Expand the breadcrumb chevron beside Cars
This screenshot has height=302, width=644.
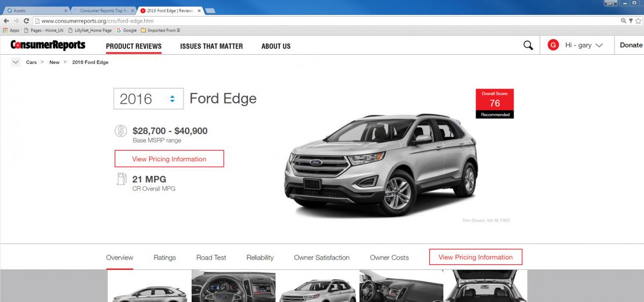pyautogui.click(x=16, y=62)
